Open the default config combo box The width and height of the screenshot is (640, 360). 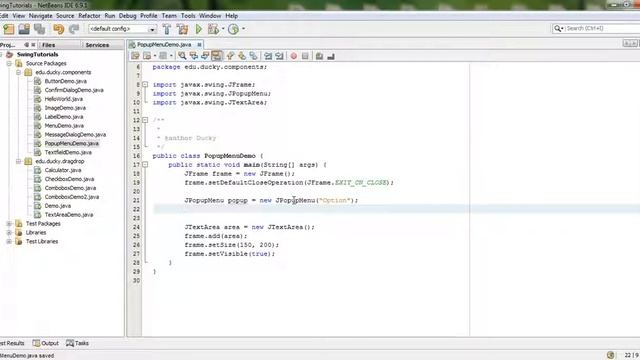point(122,29)
